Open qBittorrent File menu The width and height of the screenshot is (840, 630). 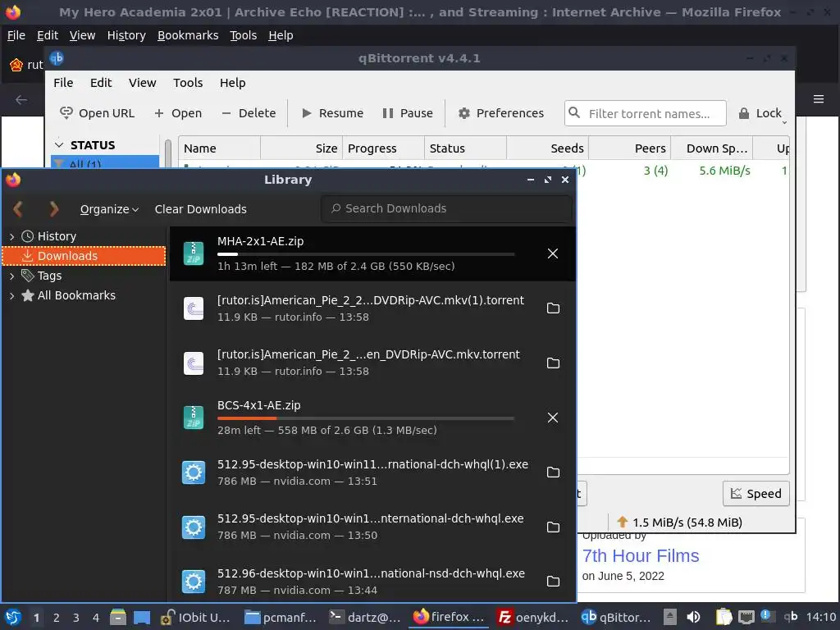click(x=63, y=83)
